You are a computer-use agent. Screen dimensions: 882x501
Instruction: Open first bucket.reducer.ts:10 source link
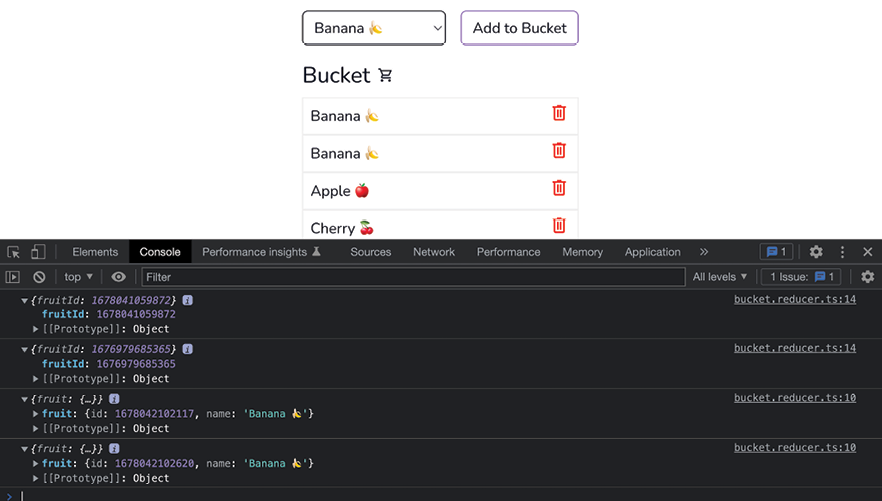(795, 398)
